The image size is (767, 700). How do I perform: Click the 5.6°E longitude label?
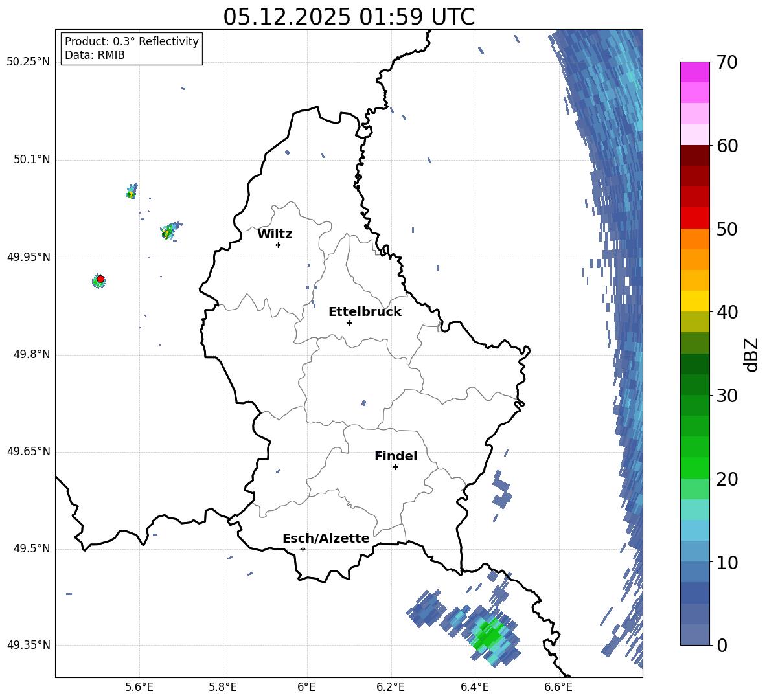pos(139,687)
